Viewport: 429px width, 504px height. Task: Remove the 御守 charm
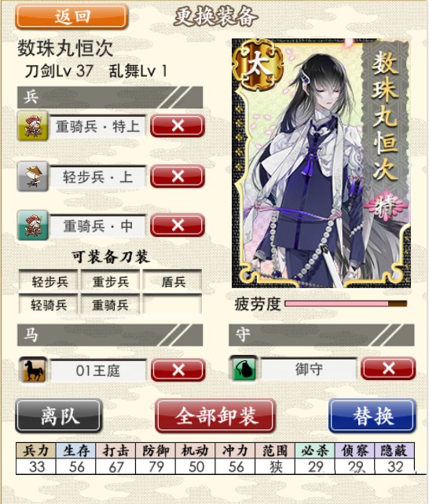(388, 368)
